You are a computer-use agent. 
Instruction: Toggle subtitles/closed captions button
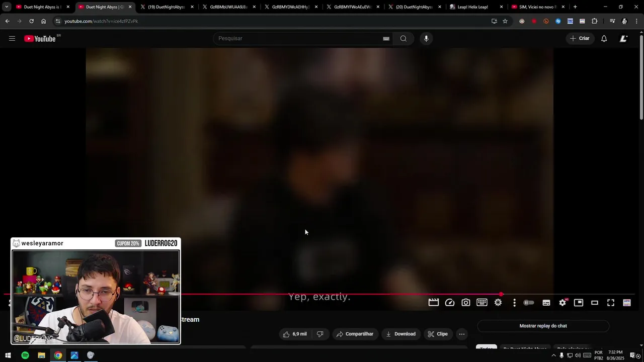click(x=546, y=303)
